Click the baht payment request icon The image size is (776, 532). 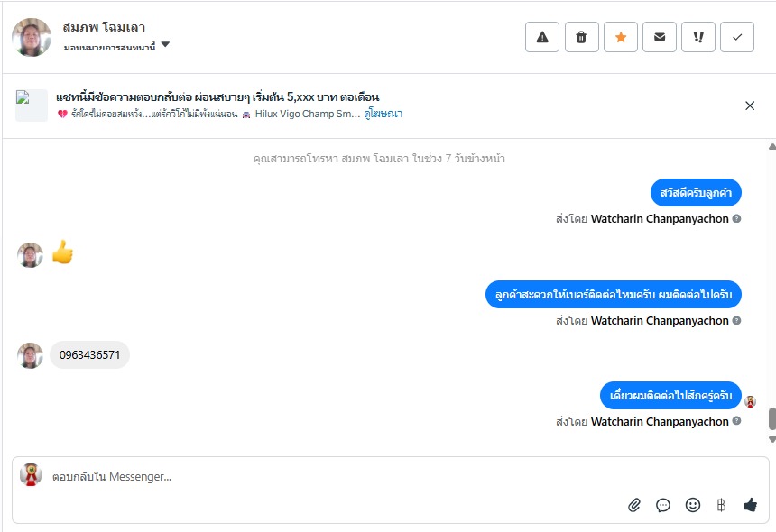pos(721,505)
